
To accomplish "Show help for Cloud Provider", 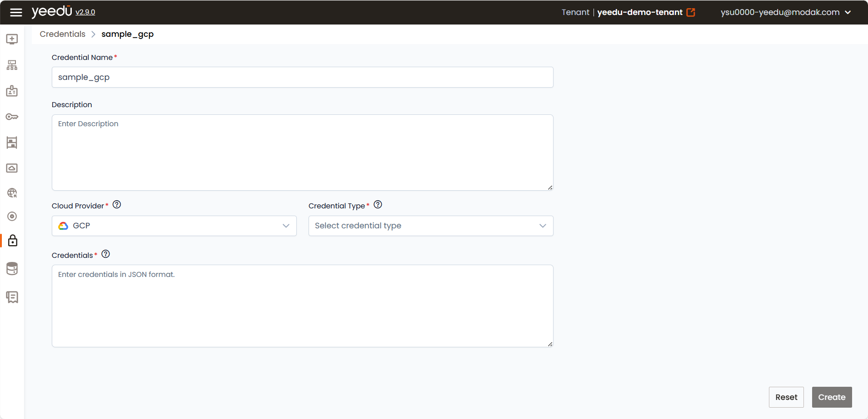I will tap(117, 204).
